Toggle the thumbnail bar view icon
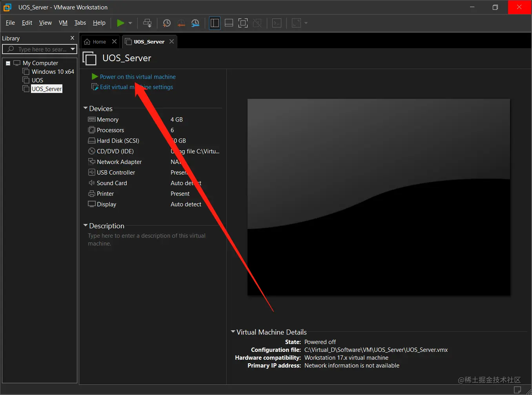Image resolution: width=532 pixels, height=395 pixels. point(229,23)
